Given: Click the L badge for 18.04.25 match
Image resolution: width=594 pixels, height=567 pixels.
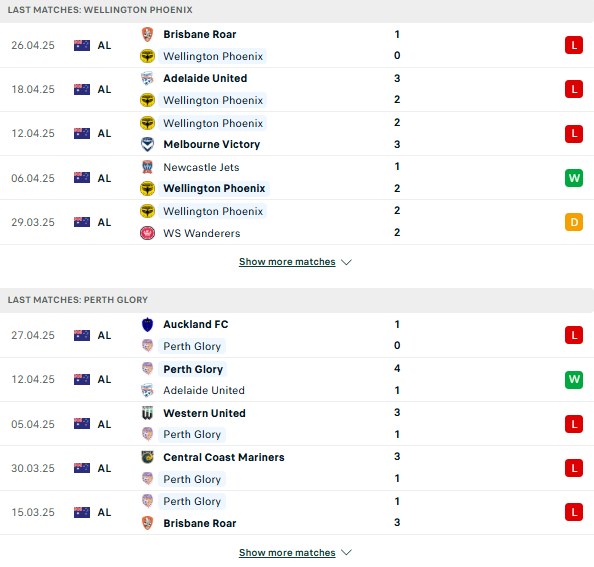Looking at the screenshot, I should [574, 89].
